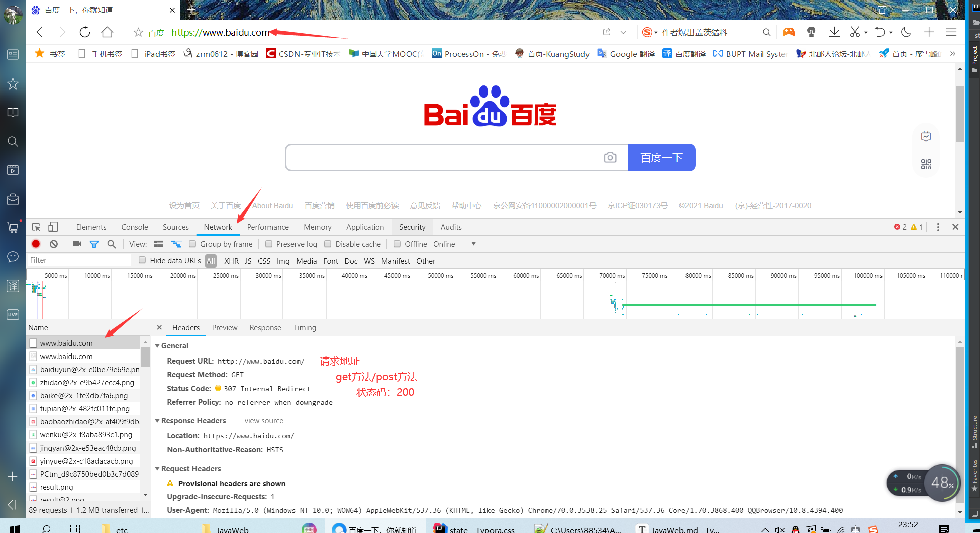Viewport: 980px width, 533px height.
Task: Open the browser hamburger menu
Action: pos(951,32)
